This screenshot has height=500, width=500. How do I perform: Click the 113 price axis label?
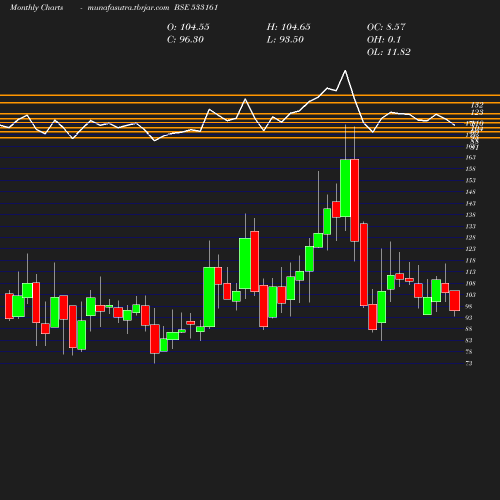coord(470,272)
